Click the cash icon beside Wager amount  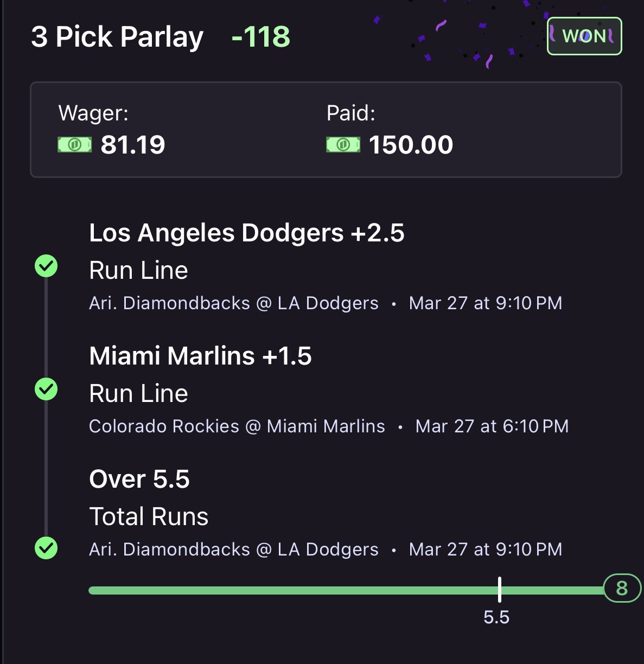pyautogui.click(x=75, y=145)
